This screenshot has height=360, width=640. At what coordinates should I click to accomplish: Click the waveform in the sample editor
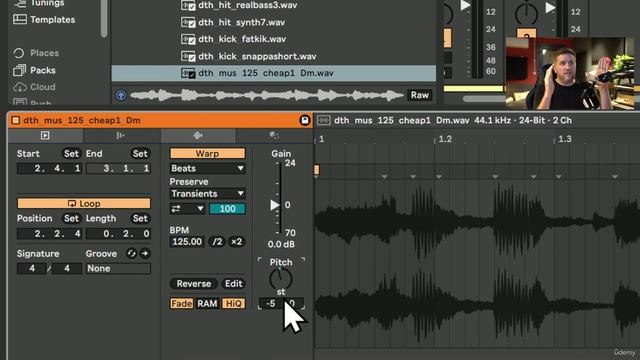(477, 264)
